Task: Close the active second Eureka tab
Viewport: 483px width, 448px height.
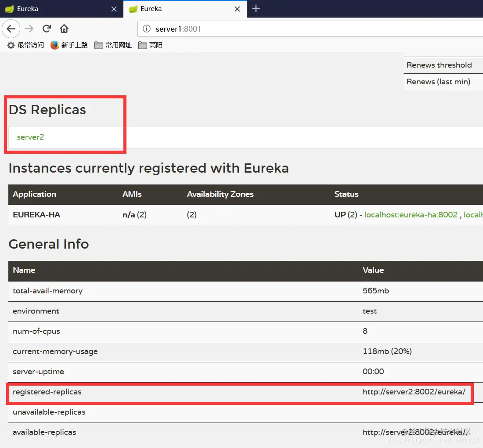Action: coord(237,9)
